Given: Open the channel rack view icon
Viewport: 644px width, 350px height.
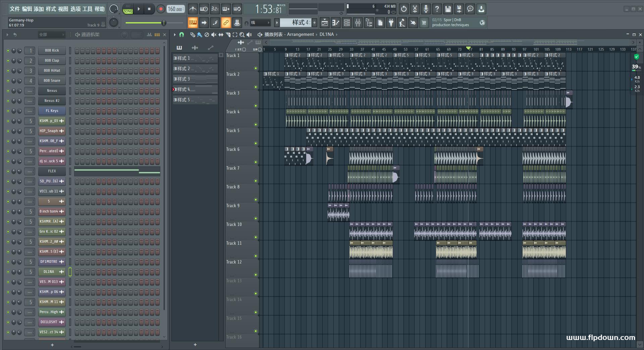Looking at the screenshot, I should click(347, 23).
